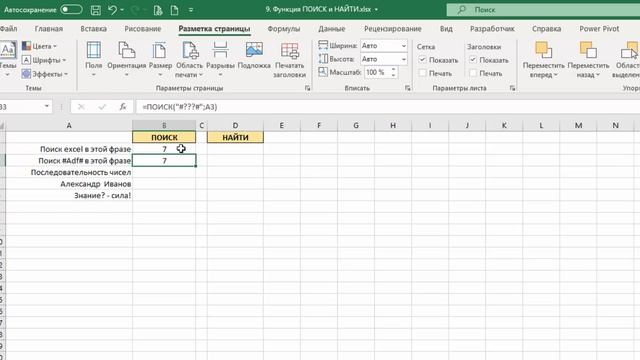
Task: Toggle Заголовки Печать headings print checkbox
Action: tap(473, 73)
